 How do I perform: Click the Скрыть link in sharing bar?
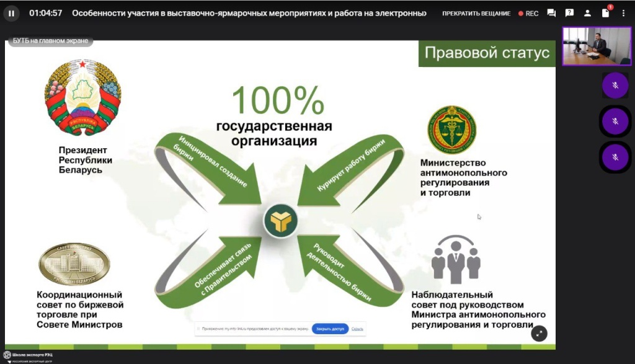click(x=357, y=329)
